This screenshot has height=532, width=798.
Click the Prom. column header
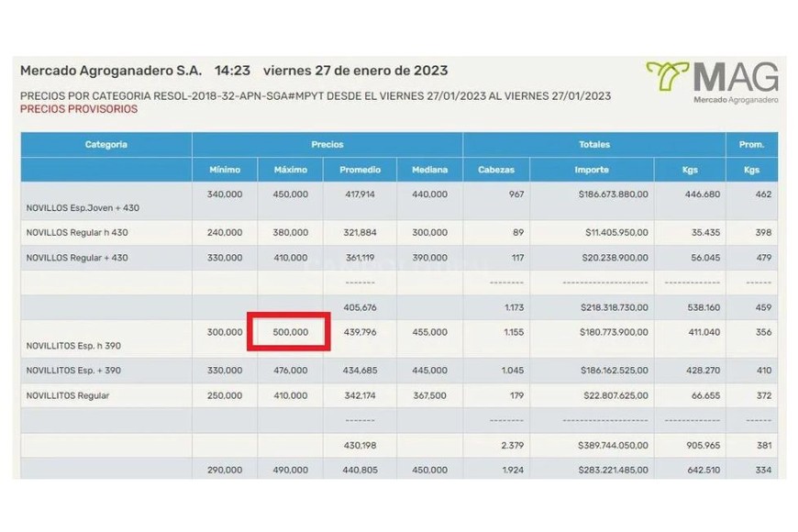751,145
